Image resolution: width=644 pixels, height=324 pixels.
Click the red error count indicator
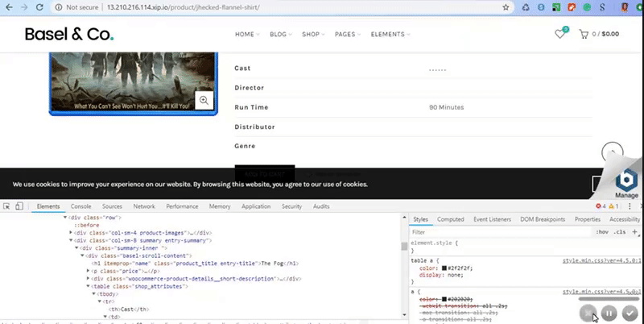601,206
